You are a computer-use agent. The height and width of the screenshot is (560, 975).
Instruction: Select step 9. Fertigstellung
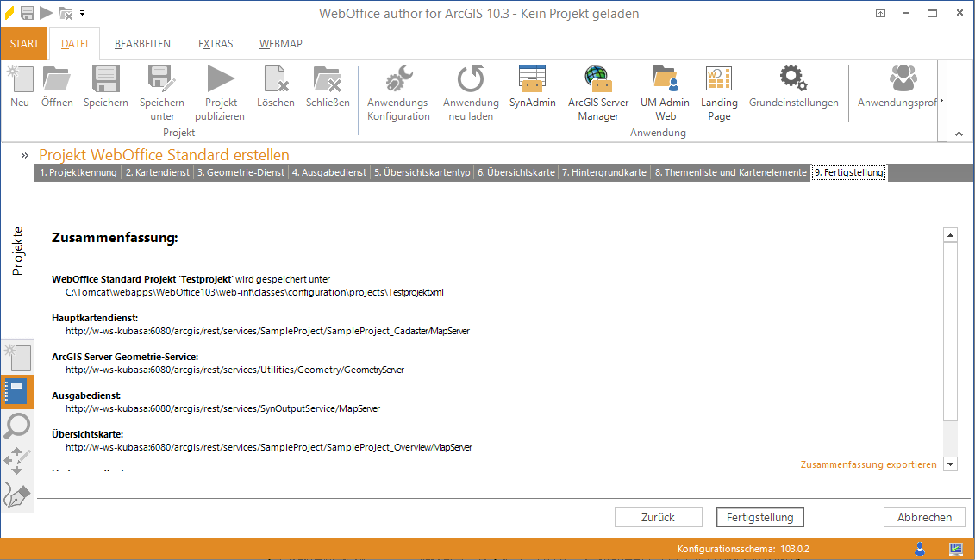point(849,173)
